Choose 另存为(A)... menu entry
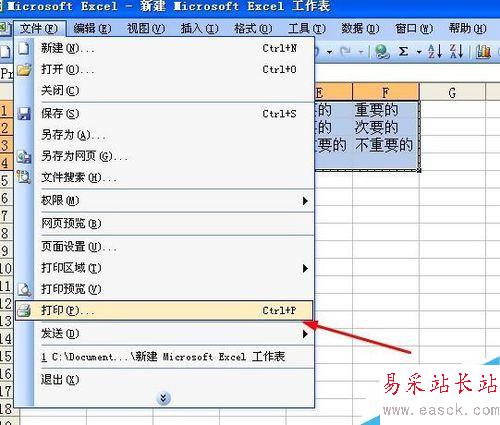 [164, 135]
